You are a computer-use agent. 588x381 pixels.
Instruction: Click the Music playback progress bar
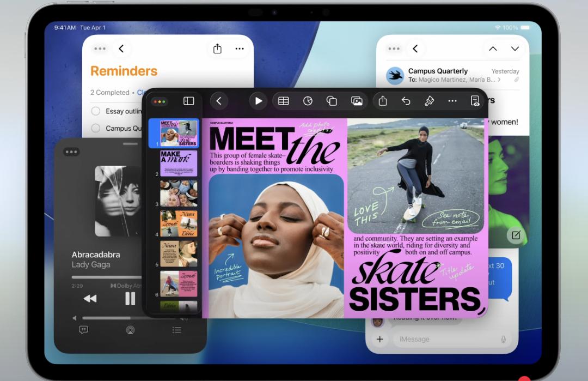[x=107, y=277]
